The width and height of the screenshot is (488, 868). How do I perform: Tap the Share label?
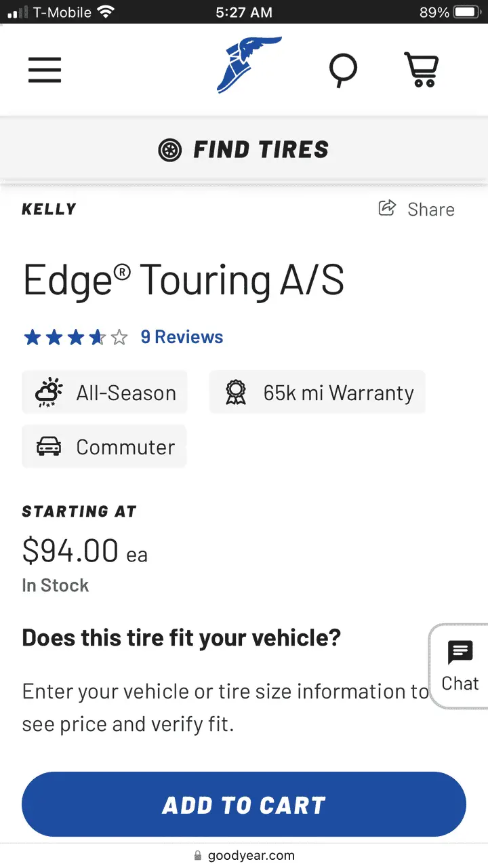(430, 210)
